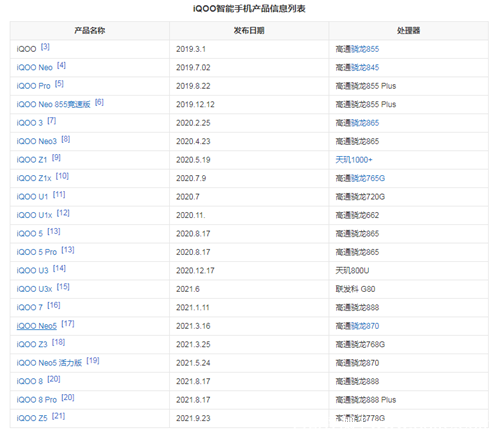Click the Dimensity 1000+ processor link
Image resolution: width=500 pixels, height=438 pixels.
(354, 160)
